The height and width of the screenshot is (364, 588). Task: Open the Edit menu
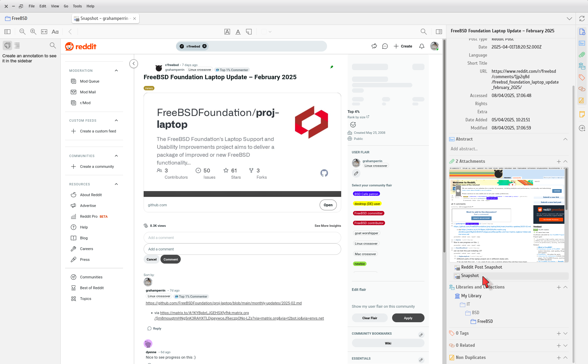click(x=43, y=6)
